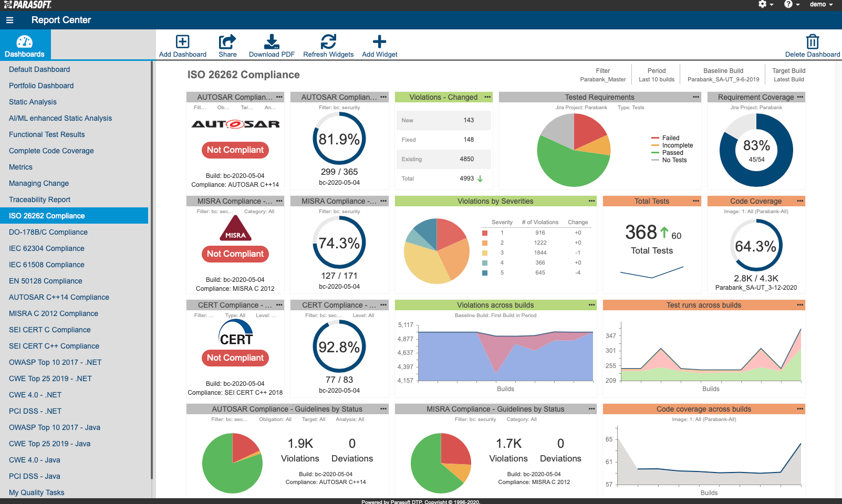Open options menu of CERT 92.8% widget
Viewport: 842px width, 504px height.
[x=383, y=305]
